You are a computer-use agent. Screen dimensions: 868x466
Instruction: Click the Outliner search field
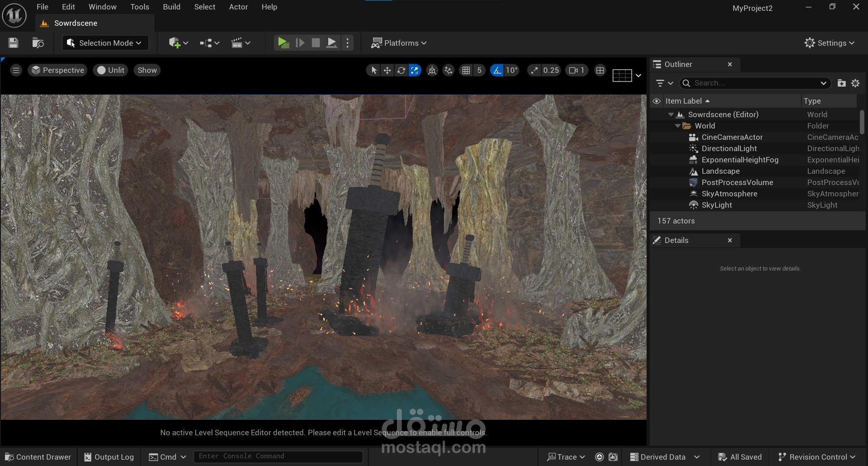pos(755,83)
